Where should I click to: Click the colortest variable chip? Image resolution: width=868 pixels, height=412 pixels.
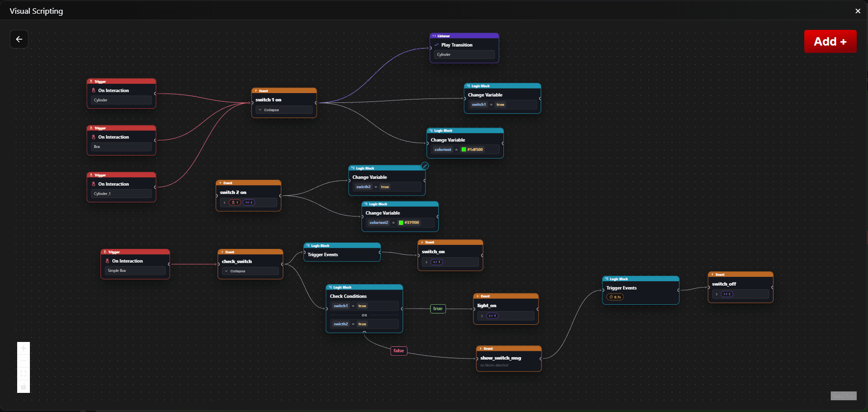tap(443, 149)
